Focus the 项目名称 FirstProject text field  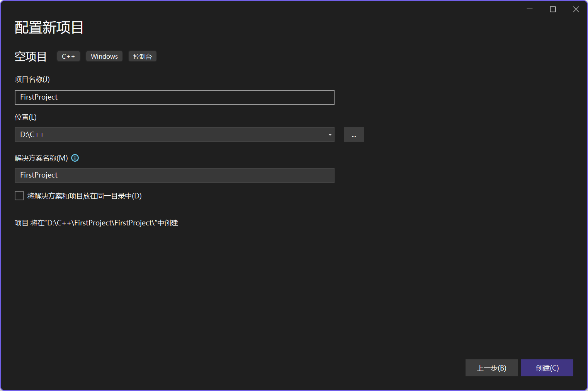click(x=174, y=97)
